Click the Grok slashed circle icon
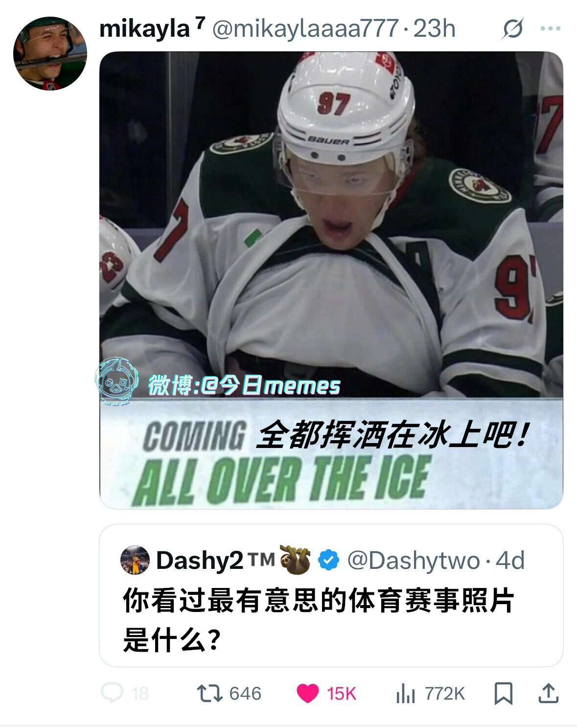 (x=513, y=29)
